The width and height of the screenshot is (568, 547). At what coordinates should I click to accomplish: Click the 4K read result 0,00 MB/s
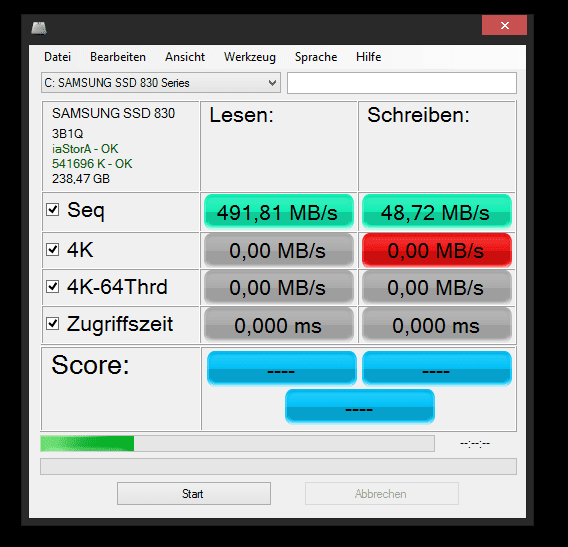[x=279, y=250]
